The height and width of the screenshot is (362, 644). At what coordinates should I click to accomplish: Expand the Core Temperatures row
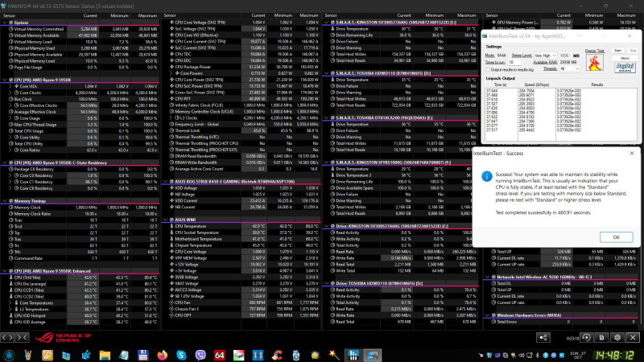tap(11, 303)
